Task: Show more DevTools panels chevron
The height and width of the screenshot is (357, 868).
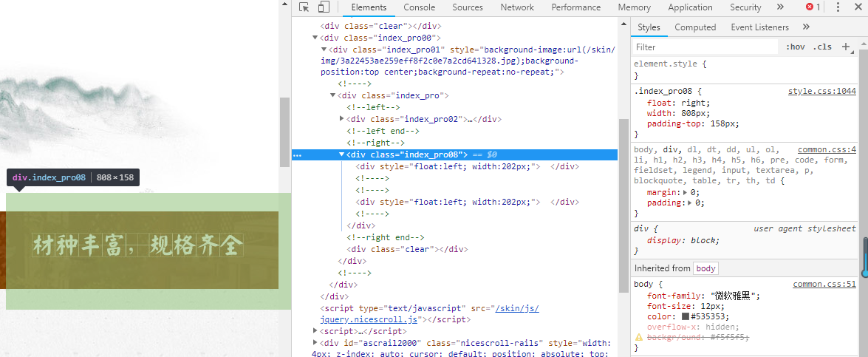Action: click(x=780, y=7)
